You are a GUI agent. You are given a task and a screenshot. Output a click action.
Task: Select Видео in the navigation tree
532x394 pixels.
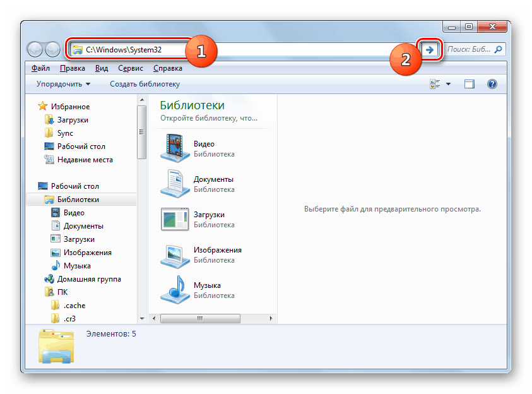pyautogui.click(x=74, y=212)
